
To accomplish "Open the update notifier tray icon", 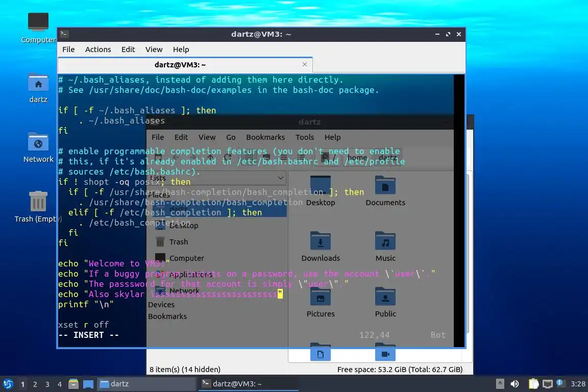I will 559,383.
